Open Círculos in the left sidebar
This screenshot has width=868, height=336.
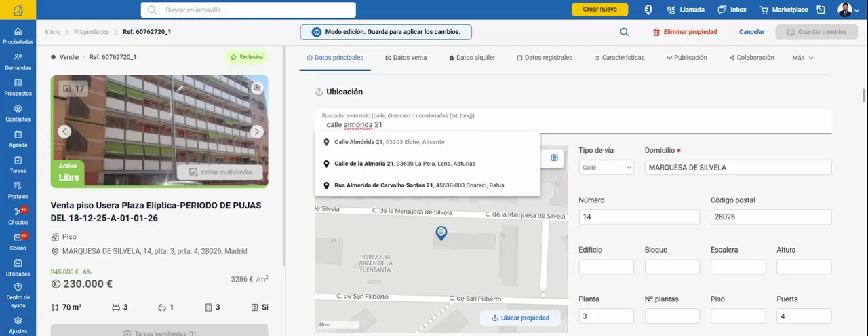(x=18, y=216)
